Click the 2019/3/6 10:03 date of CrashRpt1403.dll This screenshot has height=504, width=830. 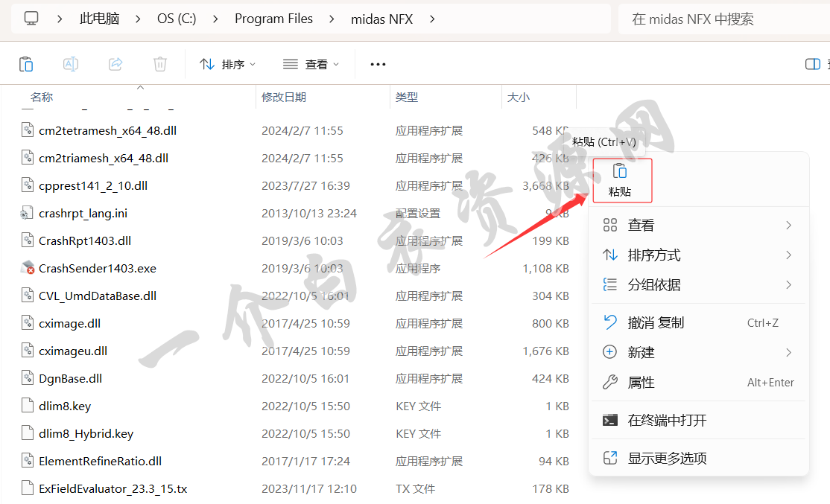tap(302, 241)
